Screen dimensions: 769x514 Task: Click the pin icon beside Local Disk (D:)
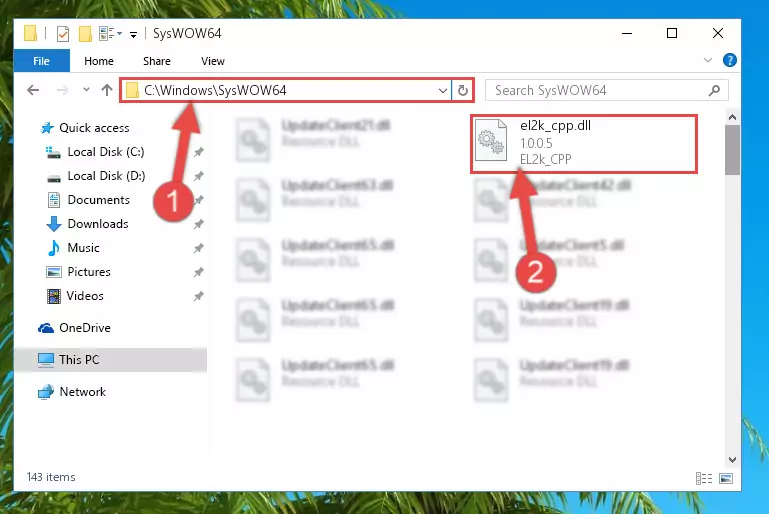click(x=199, y=176)
